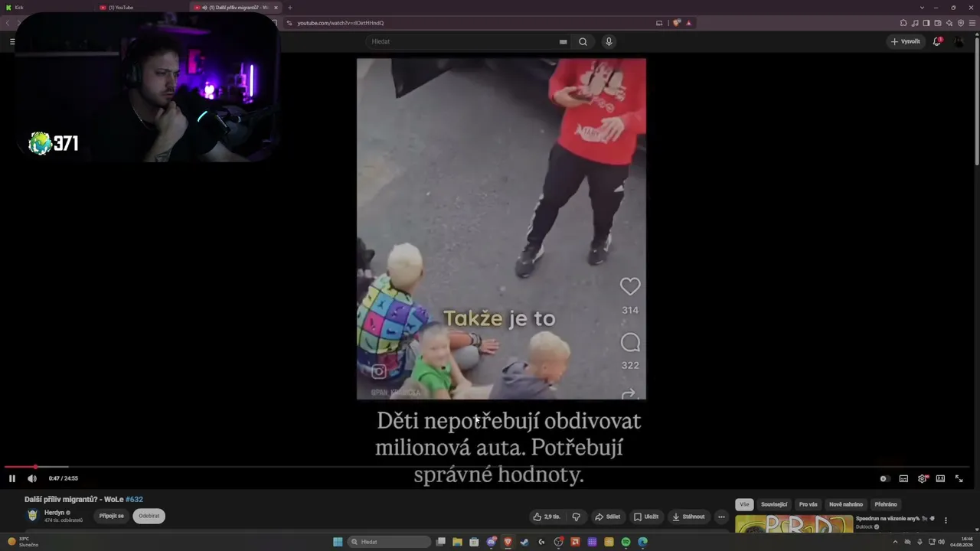The image size is (980, 551).
Task: Open the Vytvořit create menu
Action: [906, 41]
